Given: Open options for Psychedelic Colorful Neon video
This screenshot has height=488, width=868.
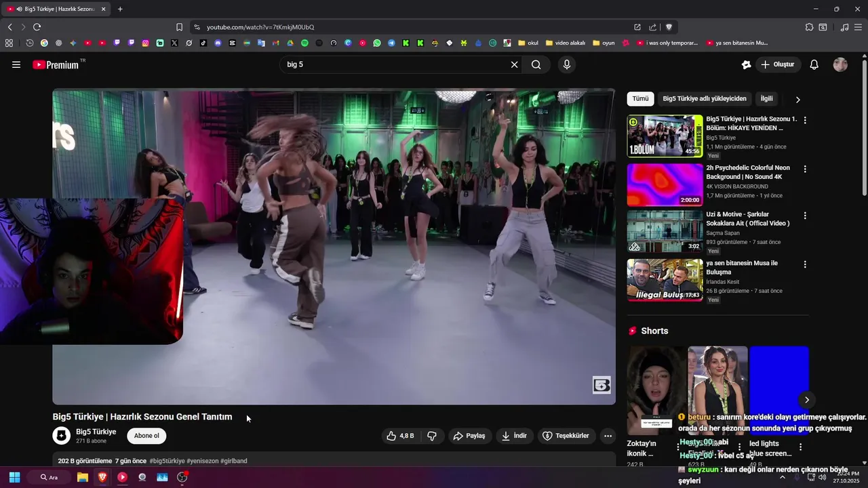Looking at the screenshot, I should 805,169.
